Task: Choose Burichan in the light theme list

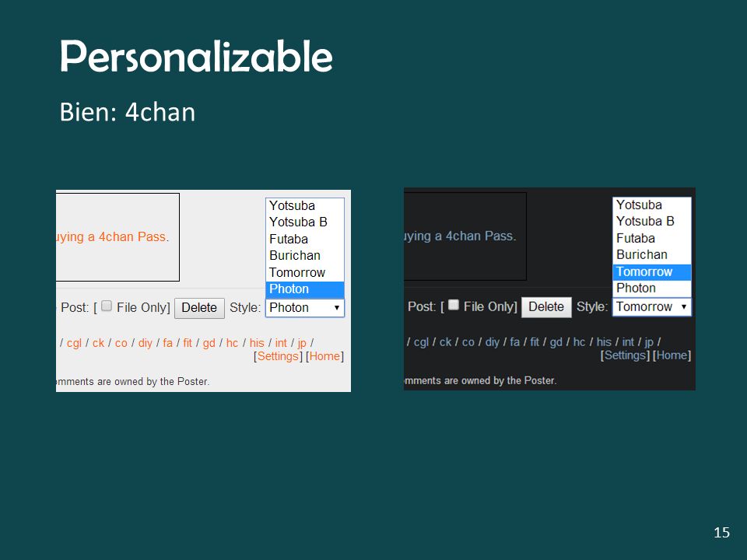Action: pos(305,256)
